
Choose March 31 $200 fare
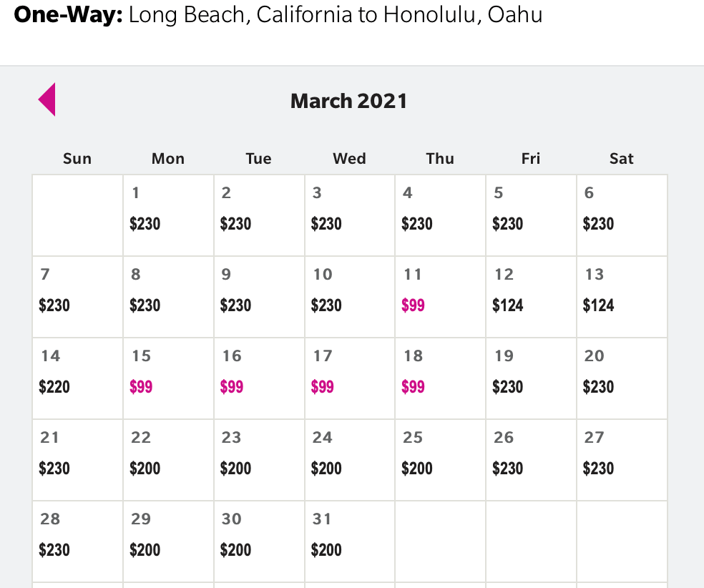tap(350, 542)
